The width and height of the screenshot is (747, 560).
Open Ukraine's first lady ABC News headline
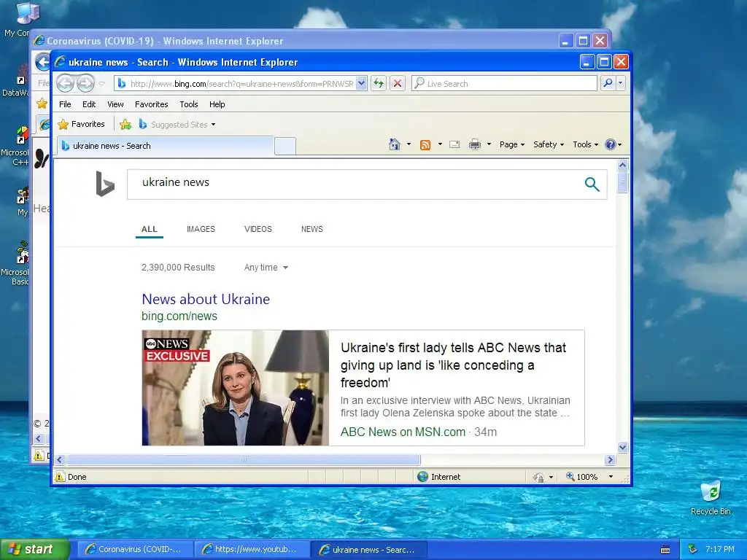tap(453, 365)
